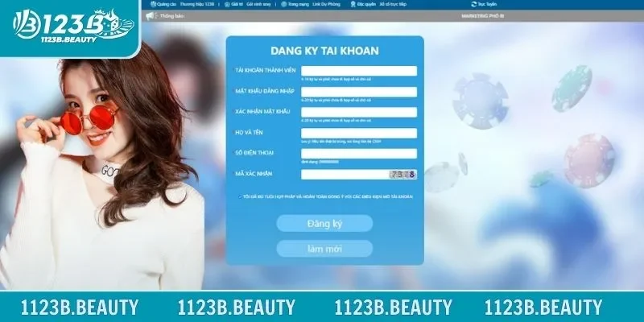Click the Thông báo megaphone icon
The width and height of the screenshot is (644, 322).
tap(149, 14)
